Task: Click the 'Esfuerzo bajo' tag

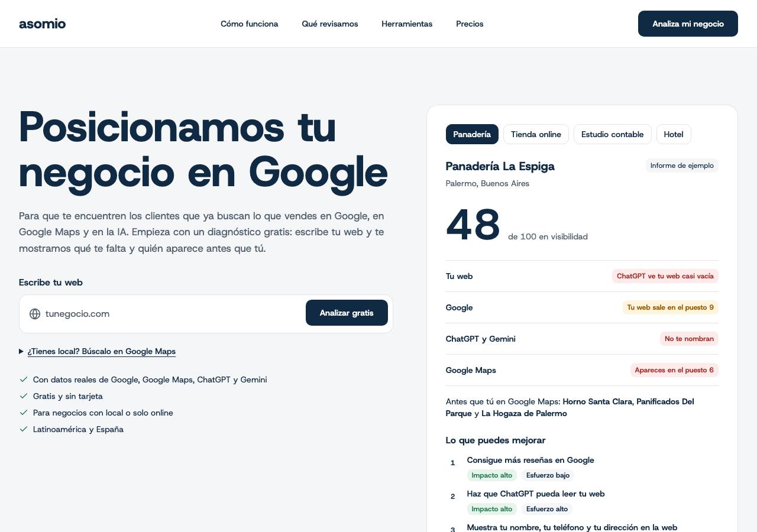Action: click(x=548, y=475)
